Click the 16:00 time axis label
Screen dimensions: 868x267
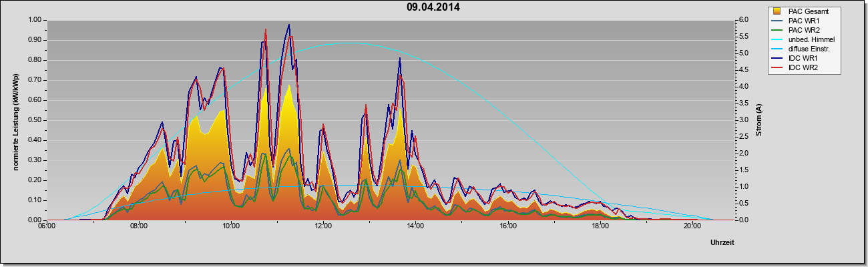click(x=507, y=226)
